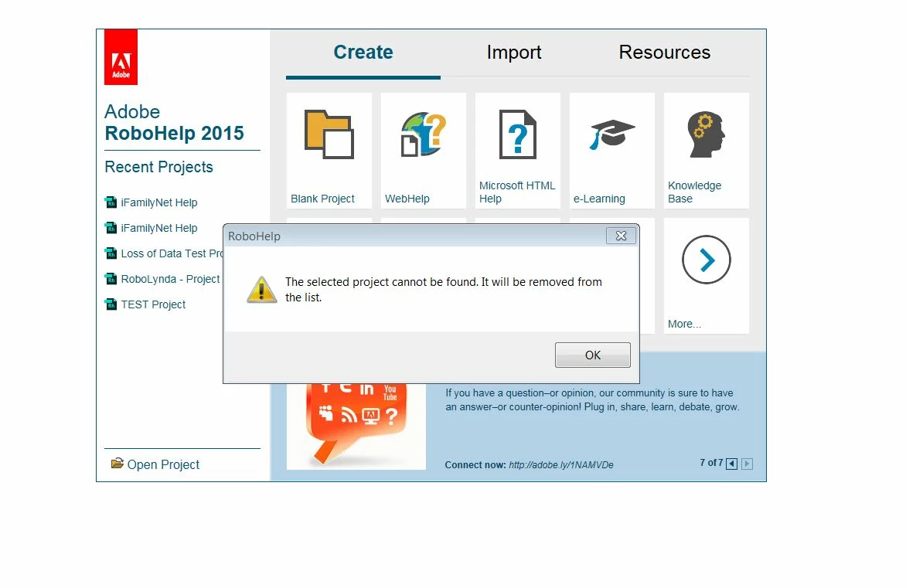Click the Recent Projects heading
This screenshot has height=588, width=906.
(159, 167)
